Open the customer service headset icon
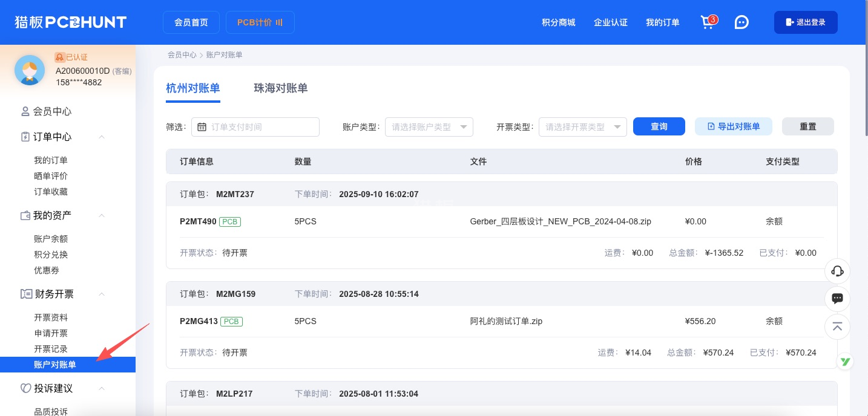 [x=837, y=271]
